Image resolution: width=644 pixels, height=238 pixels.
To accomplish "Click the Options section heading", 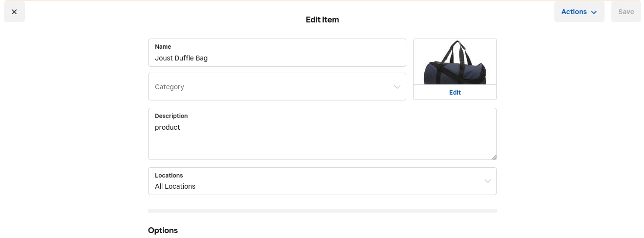I will [x=163, y=230].
